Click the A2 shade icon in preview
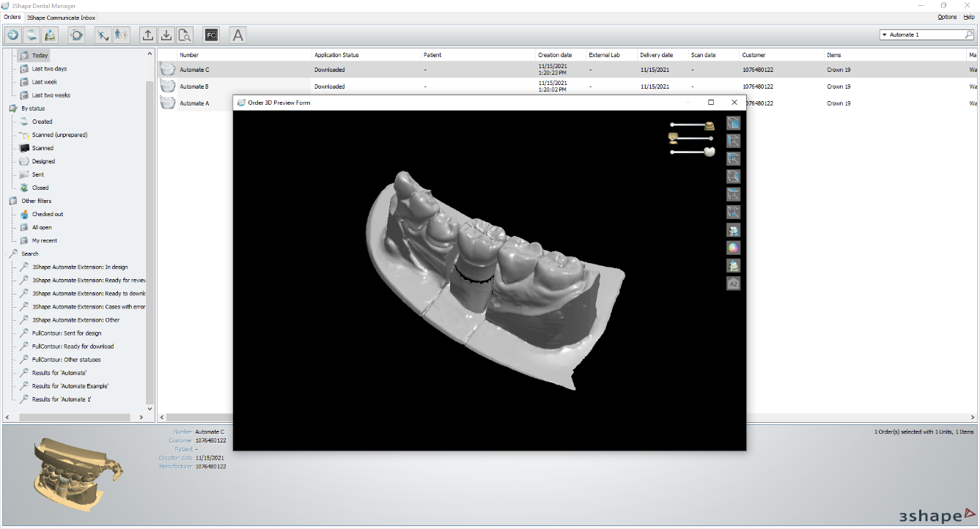The height and width of the screenshot is (529, 980). coord(733,284)
